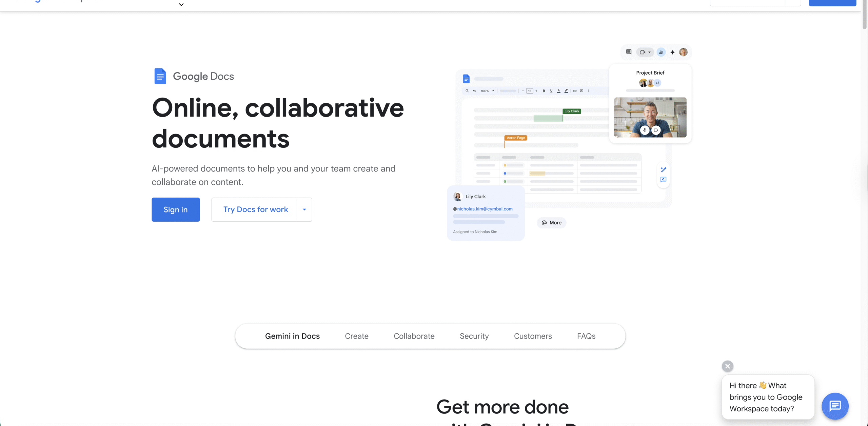Expand the Try Docs for work dropdown arrow
Screen dimensions: 868x426
click(304, 209)
